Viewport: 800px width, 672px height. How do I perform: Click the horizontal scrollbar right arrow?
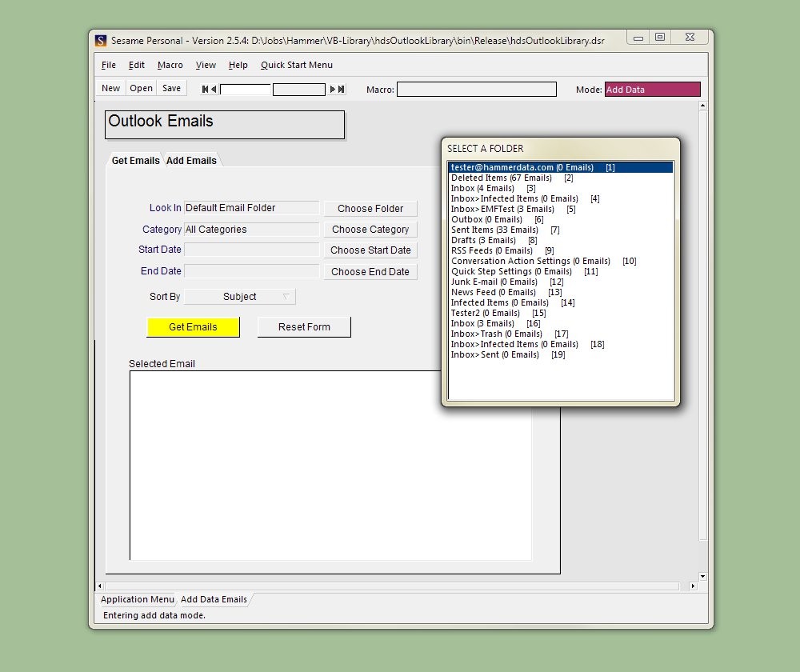[x=693, y=586]
